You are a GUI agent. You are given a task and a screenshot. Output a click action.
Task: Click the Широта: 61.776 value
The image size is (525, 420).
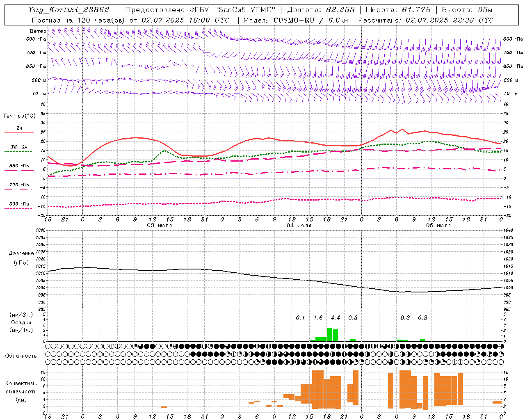pyautogui.click(x=398, y=10)
